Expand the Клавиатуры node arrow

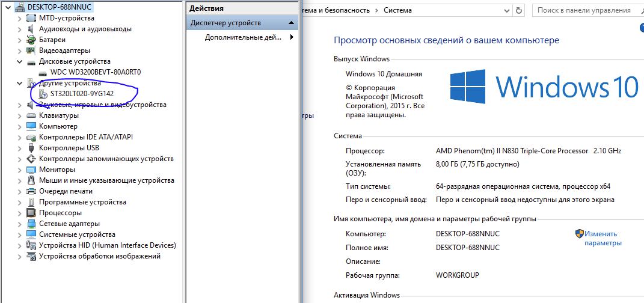[x=20, y=115]
